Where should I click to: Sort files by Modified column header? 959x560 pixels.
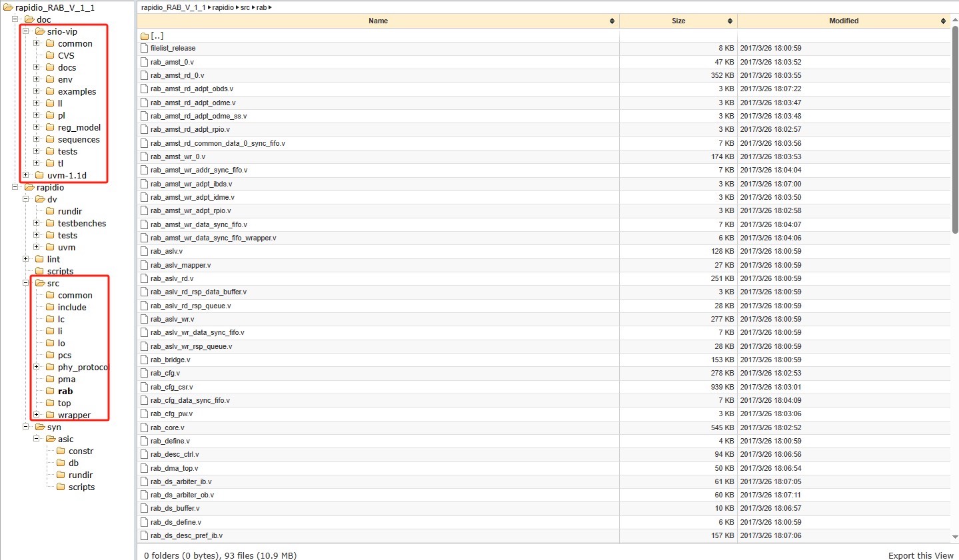[x=844, y=21]
